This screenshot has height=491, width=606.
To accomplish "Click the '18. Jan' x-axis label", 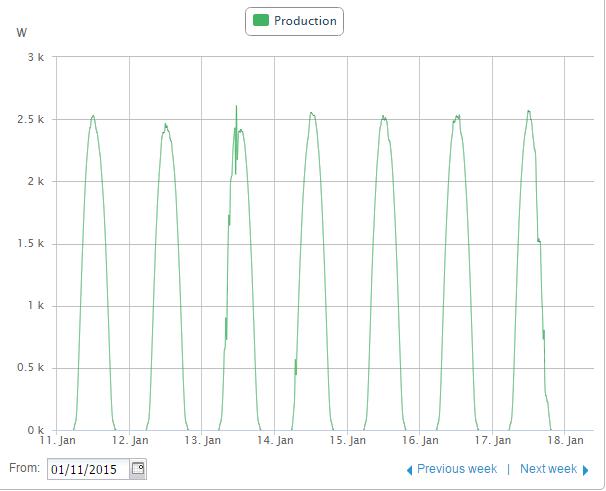I will [x=566, y=440].
